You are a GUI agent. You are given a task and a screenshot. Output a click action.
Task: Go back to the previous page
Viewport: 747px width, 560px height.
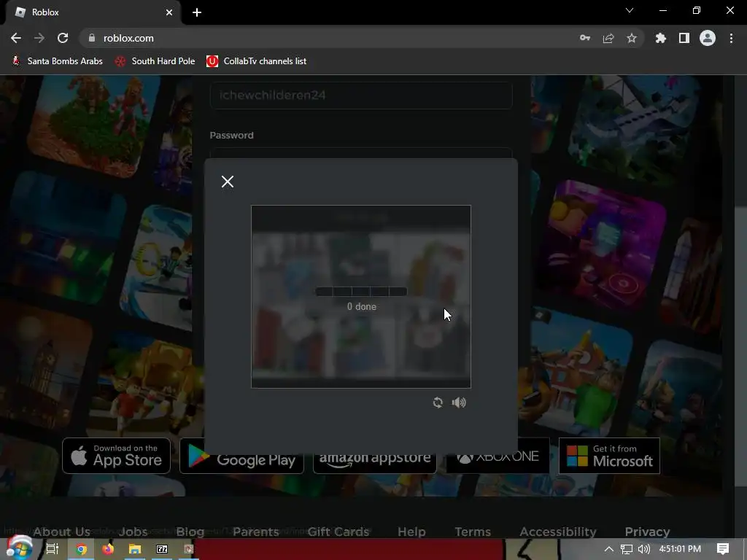coord(16,38)
